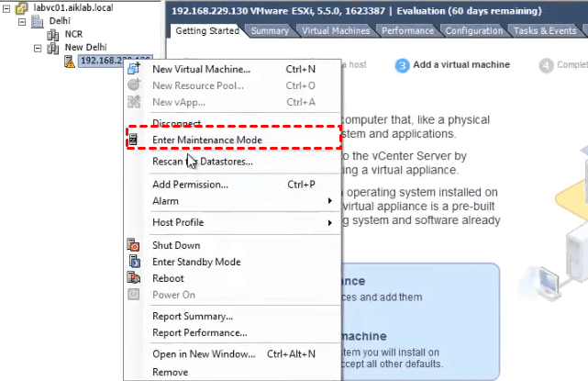Open the Host Profile menu item
This screenshot has width=588, height=381.
[x=232, y=222]
